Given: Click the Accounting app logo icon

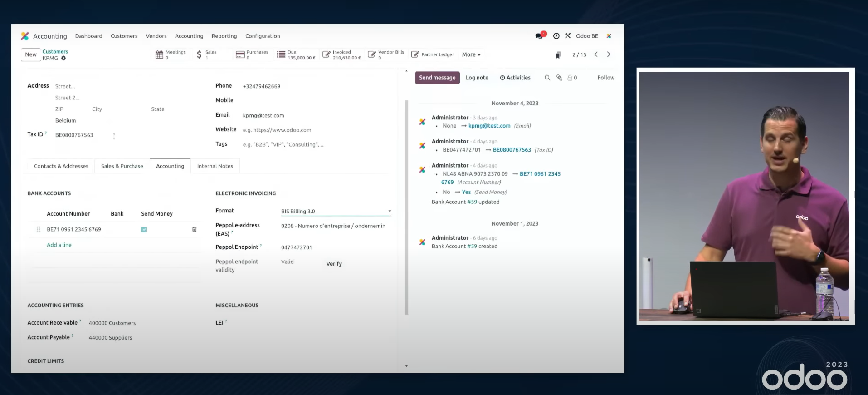Looking at the screenshot, I should [x=25, y=36].
